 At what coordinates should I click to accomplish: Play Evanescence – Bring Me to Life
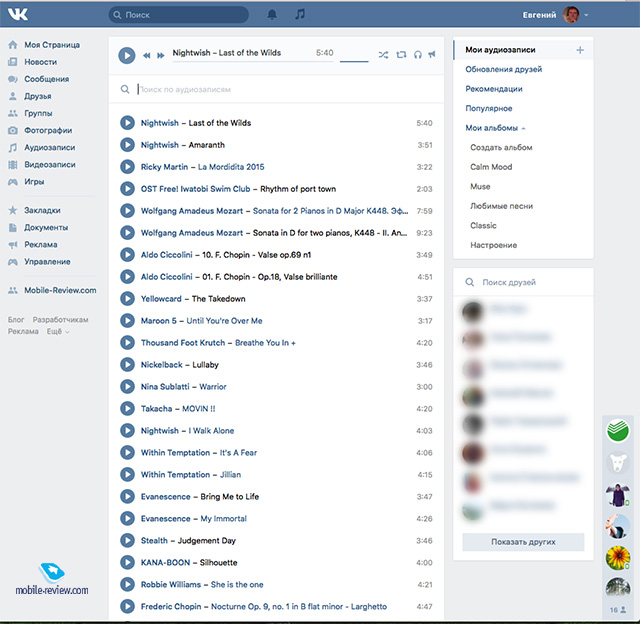127,496
